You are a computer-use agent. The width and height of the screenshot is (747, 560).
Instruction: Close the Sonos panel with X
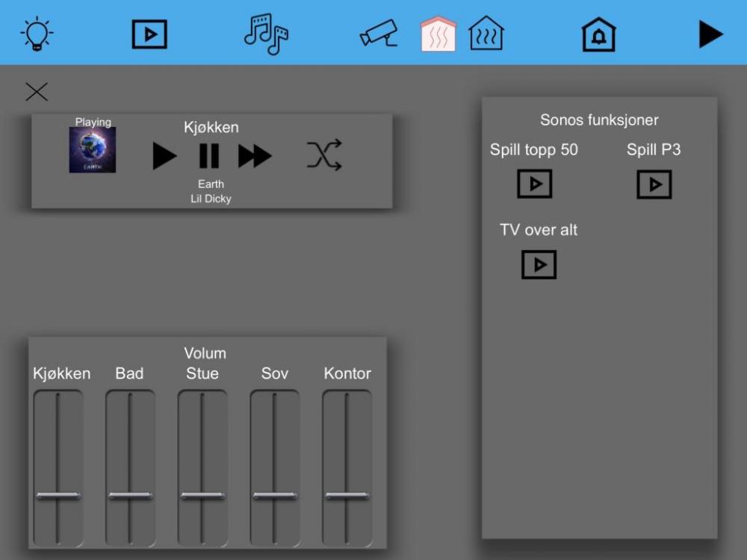click(x=37, y=92)
